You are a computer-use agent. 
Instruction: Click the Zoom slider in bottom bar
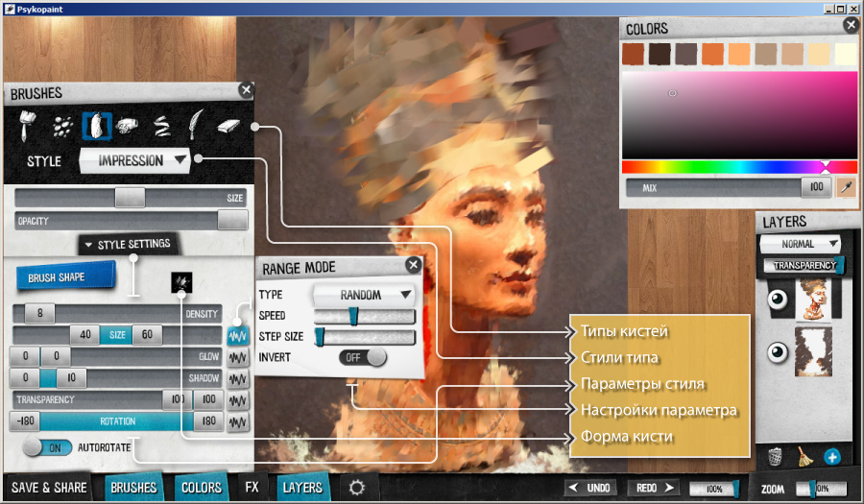[x=821, y=488]
